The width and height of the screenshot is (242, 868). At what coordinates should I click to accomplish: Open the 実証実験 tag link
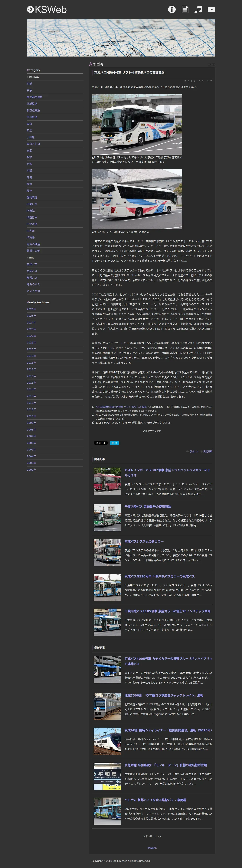point(208,451)
